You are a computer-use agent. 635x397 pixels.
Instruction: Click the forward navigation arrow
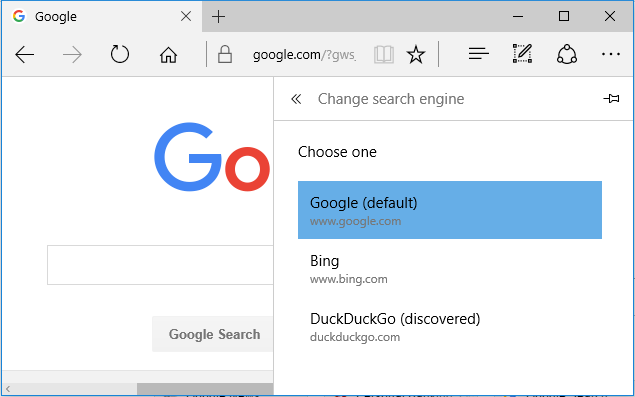72,54
